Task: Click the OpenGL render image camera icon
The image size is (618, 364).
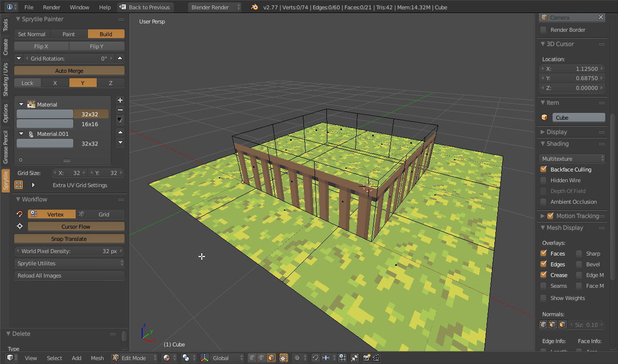Action: coord(366,358)
